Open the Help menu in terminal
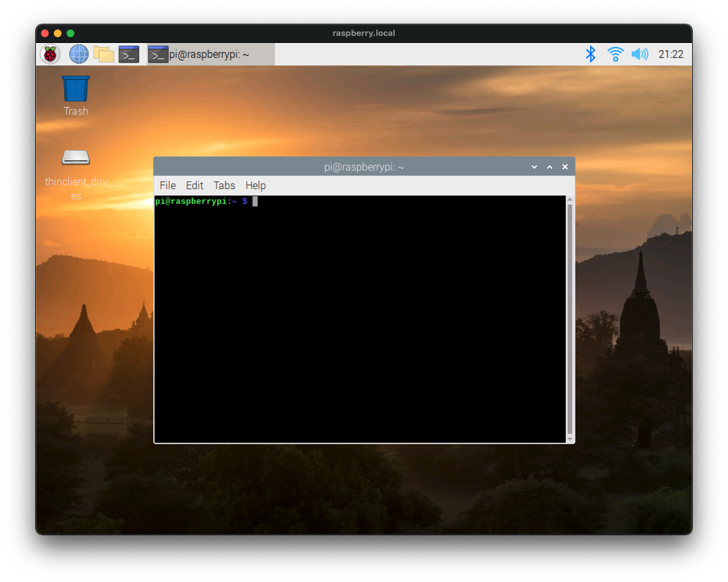728x582 pixels. tap(255, 185)
